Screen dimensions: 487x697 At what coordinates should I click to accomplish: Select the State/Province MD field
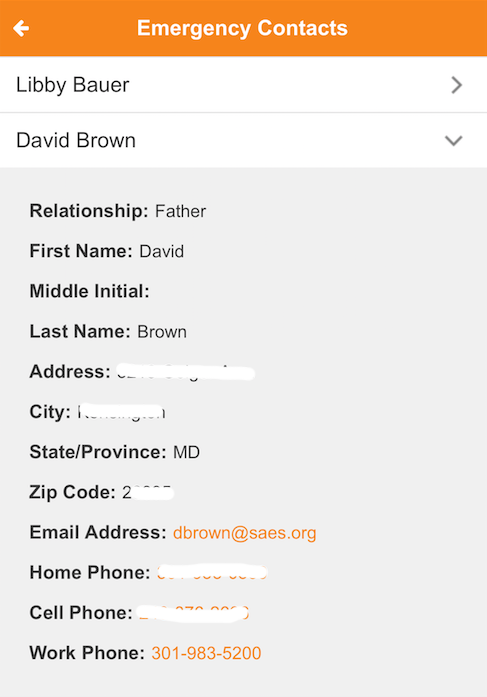(115, 452)
